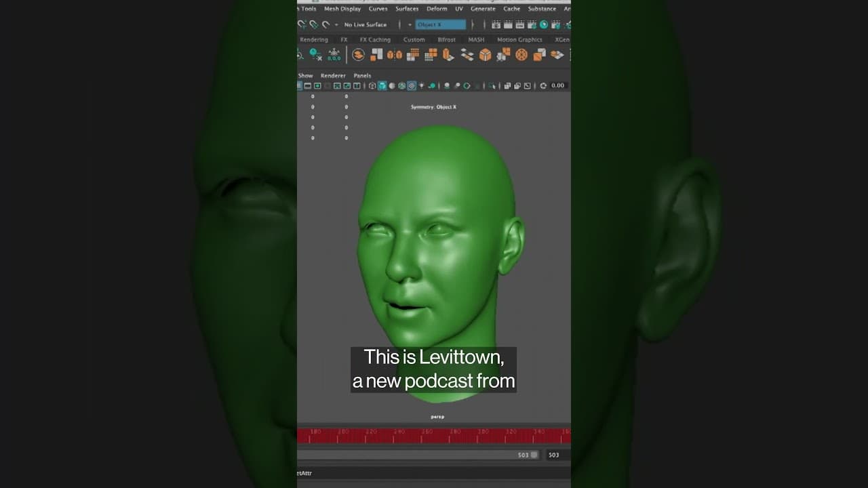868x488 pixels.
Task: Click the exposure icon beside the 0.00 value
Action: (x=543, y=85)
